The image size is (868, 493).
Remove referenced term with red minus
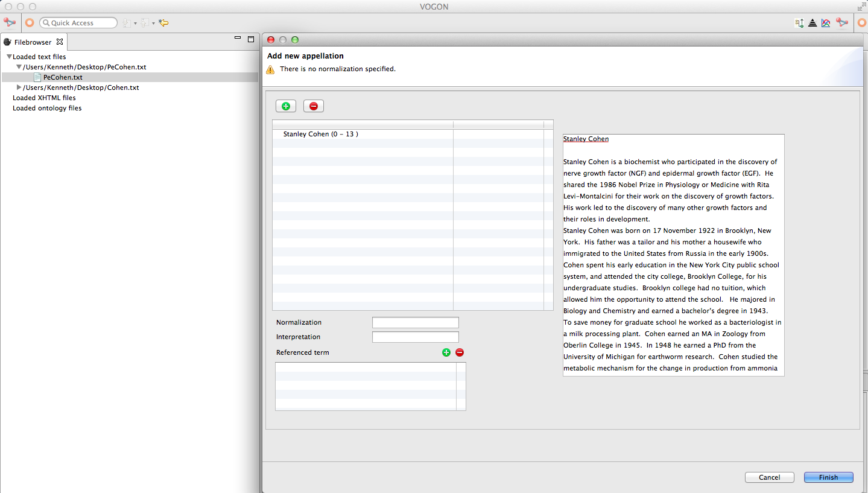click(x=460, y=352)
